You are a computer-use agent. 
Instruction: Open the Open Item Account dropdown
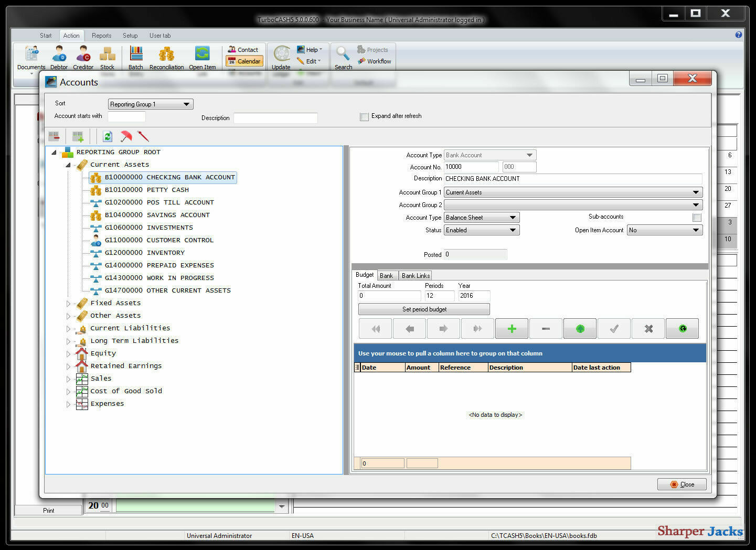(665, 230)
